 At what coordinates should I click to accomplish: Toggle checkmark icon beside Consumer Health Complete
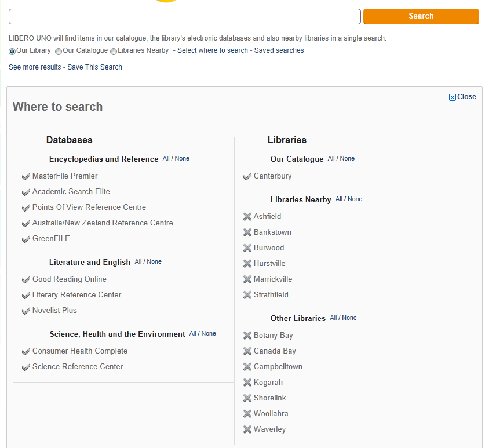pyautogui.click(x=26, y=351)
